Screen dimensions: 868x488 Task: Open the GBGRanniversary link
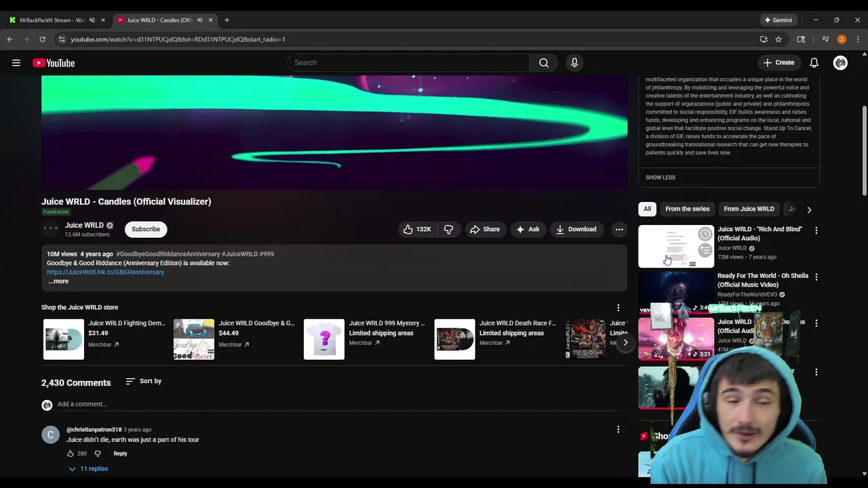click(x=105, y=272)
